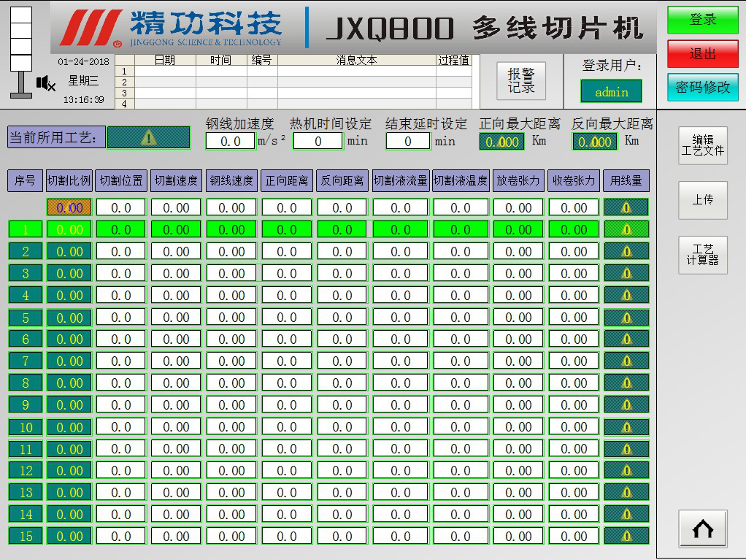Click the 反向距离 column header
This screenshot has width=746, height=560.
click(342, 181)
